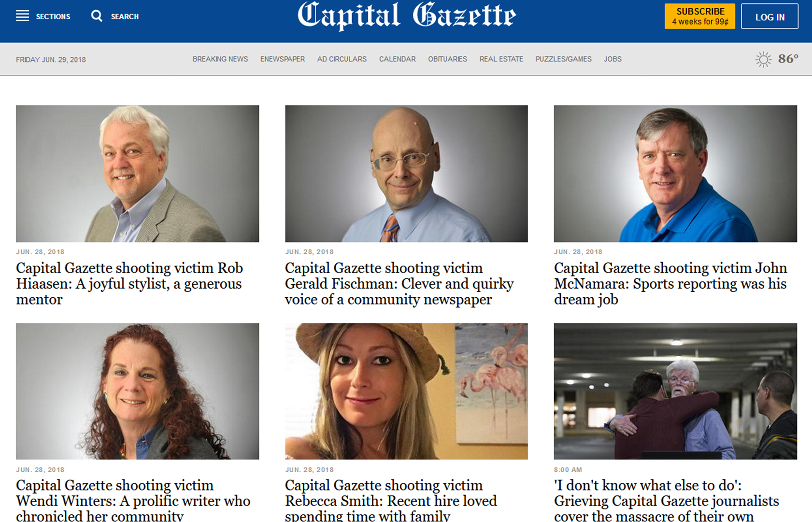
Task: Open the Jobs section
Action: point(613,59)
